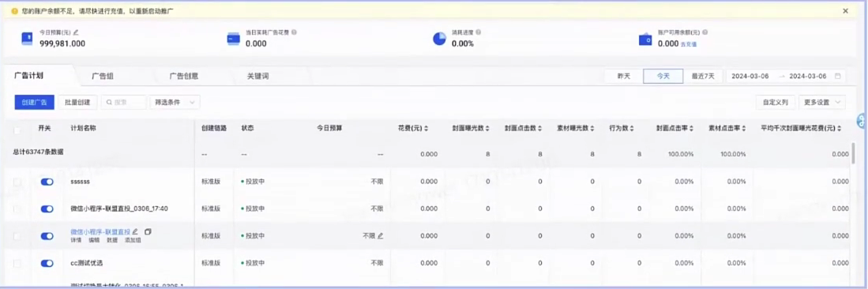Edit today's budget via pencil icon beside 今日预算(元)
The height and width of the screenshot is (289, 868).
(x=77, y=32)
